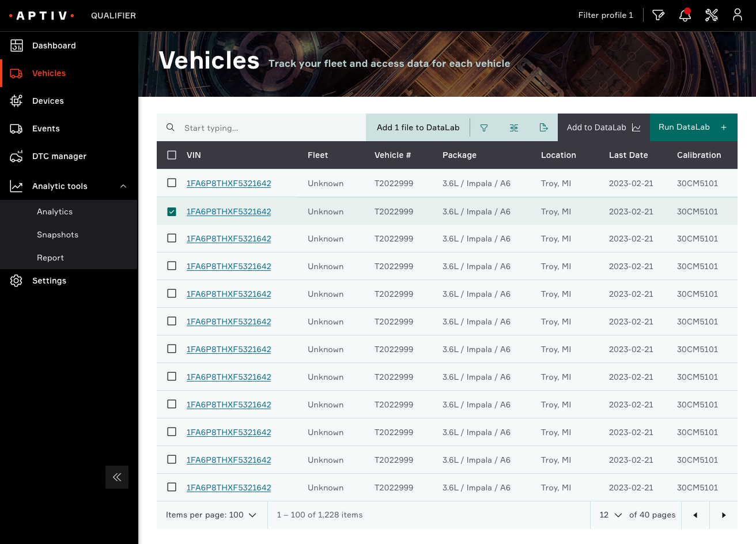Click the wrench and screwdriver tools icon

click(x=711, y=16)
